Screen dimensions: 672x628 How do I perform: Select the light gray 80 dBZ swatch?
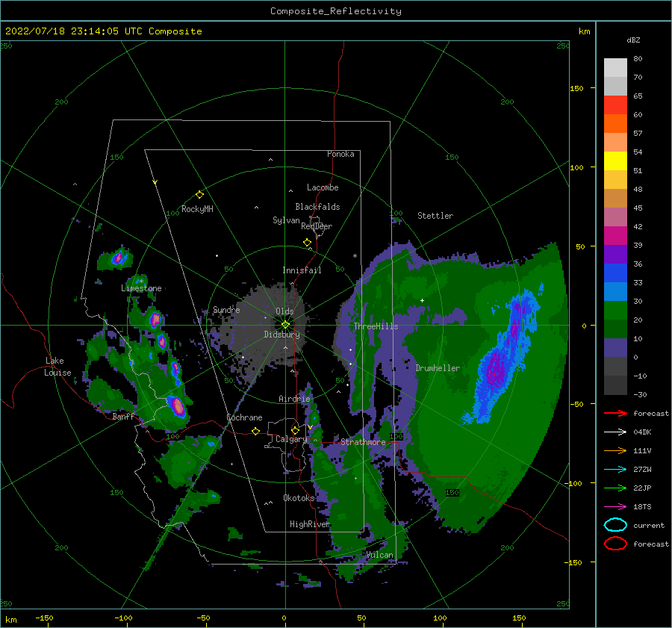pyautogui.click(x=615, y=68)
